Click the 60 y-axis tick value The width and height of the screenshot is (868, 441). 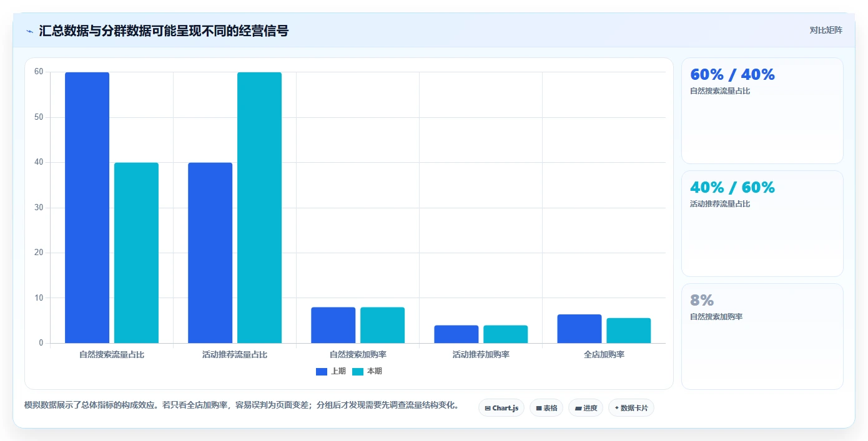tap(39, 72)
